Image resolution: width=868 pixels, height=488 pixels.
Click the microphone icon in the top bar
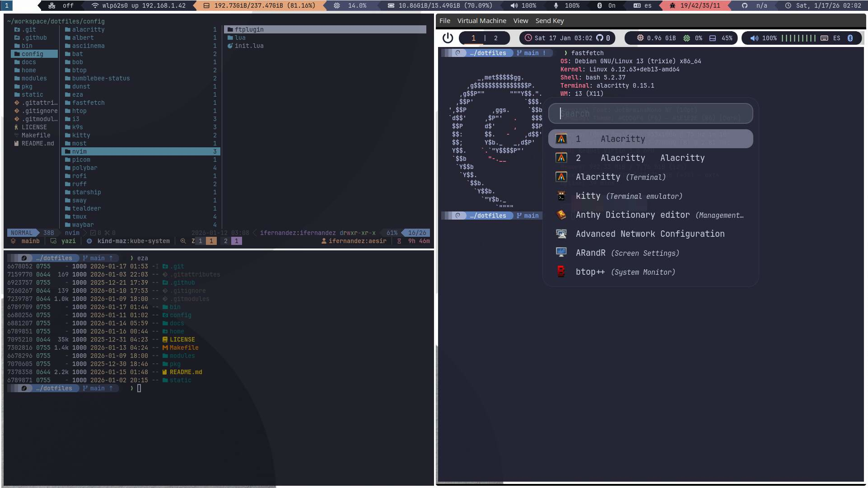(556, 5)
